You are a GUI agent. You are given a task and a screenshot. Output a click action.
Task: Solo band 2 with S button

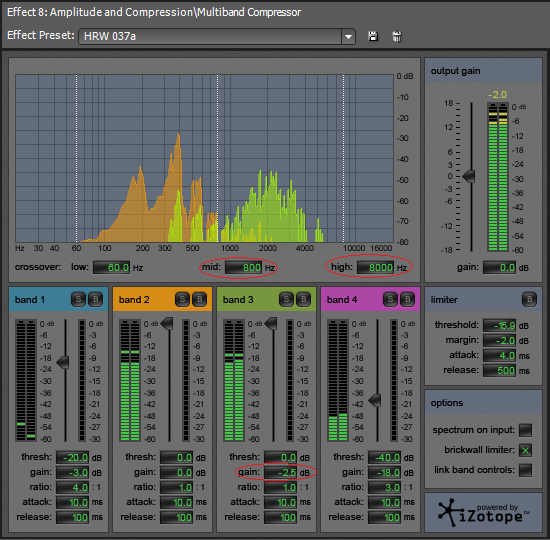click(182, 299)
